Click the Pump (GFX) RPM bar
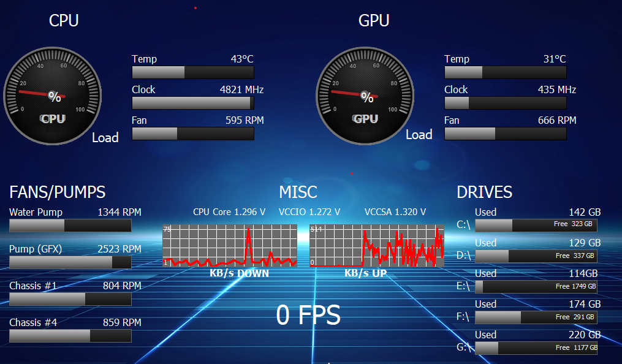The height and width of the screenshot is (364, 622). click(70, 262)
